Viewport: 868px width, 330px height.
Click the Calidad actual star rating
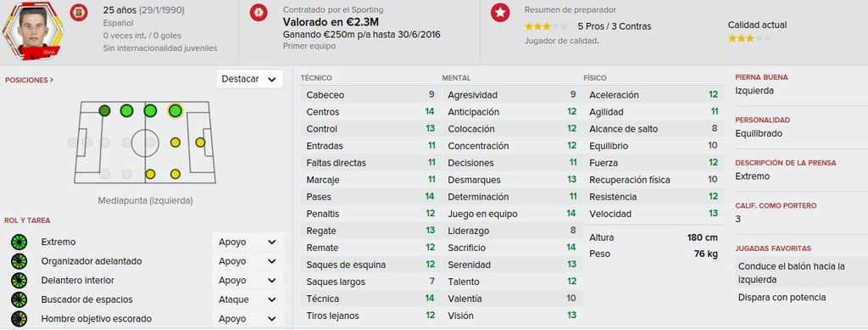749,38
